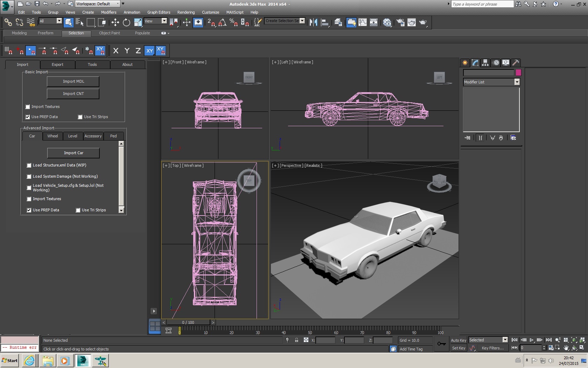Click the magenta object color swatch
This screenshot has width=588, height=368.
point(518,73)
